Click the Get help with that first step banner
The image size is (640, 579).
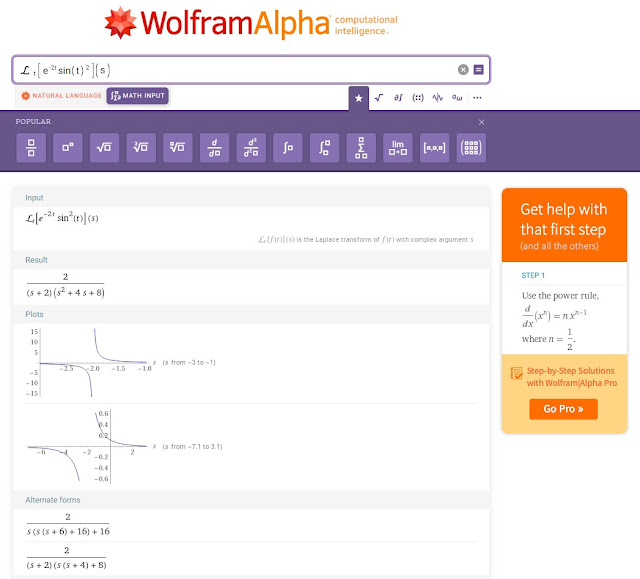564,225
